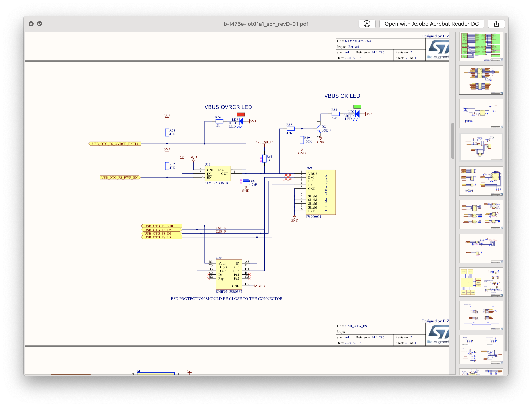Open with Adobe Acrobat Reader DC
532x407 pixels.
(431, 24)
